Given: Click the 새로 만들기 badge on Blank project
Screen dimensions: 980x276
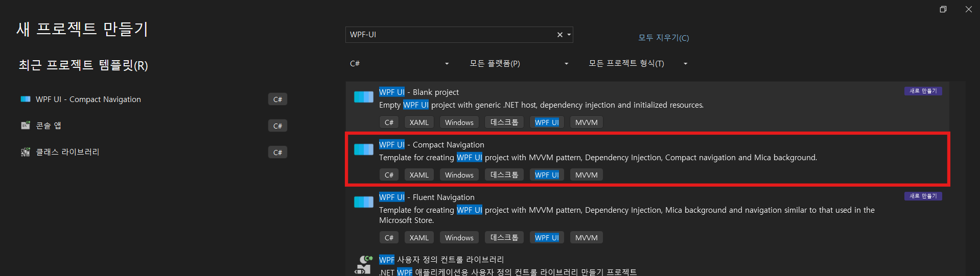Looking at the screenshot, I should pos(923,91).
